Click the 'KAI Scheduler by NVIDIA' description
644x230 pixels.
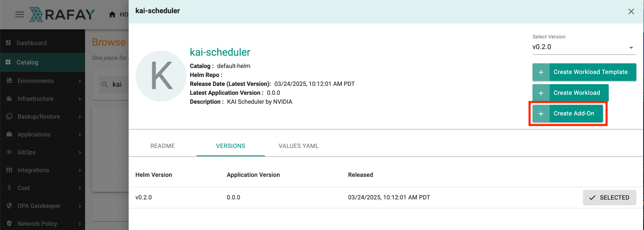[x=259, y=102]
